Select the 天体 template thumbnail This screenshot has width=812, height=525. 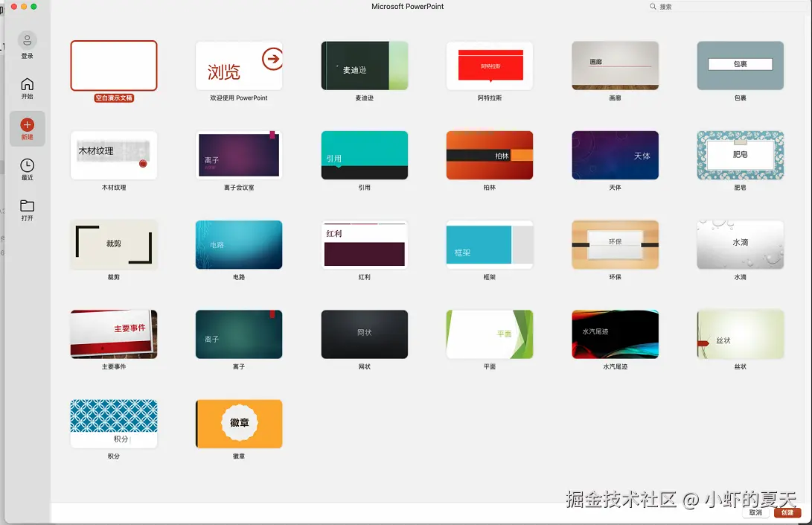616,156
